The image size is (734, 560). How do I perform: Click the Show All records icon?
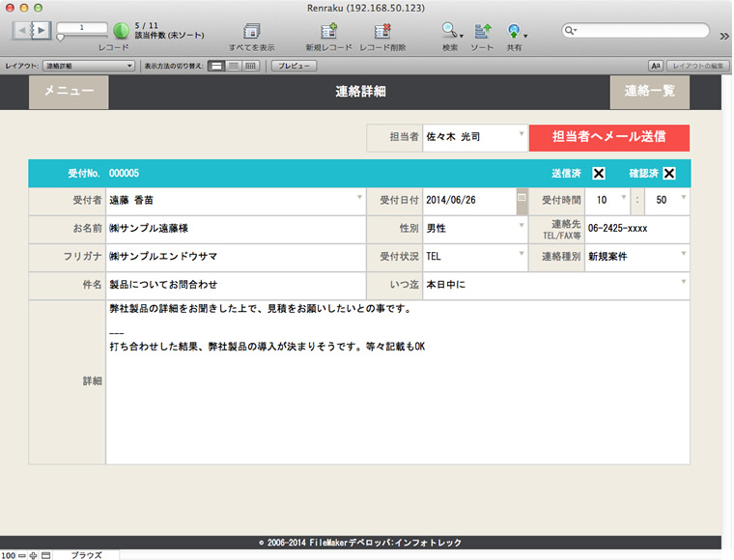[252, 32]
